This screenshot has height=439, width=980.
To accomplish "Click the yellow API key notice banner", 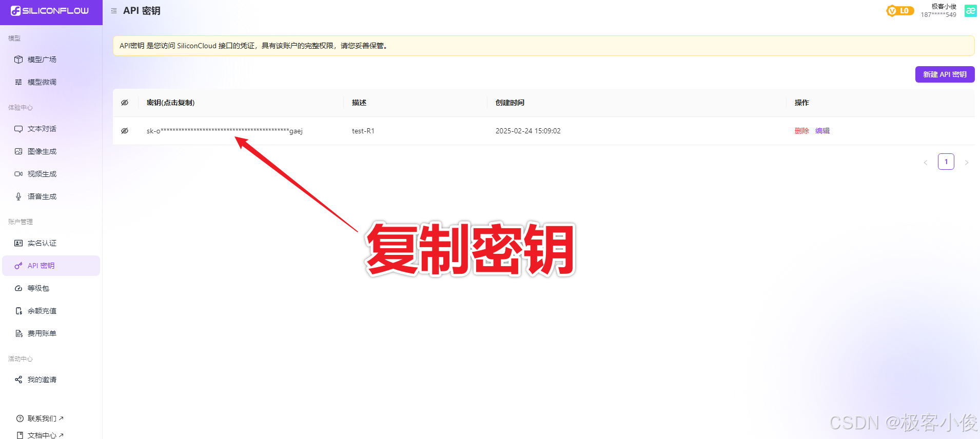I will [543, 46].
